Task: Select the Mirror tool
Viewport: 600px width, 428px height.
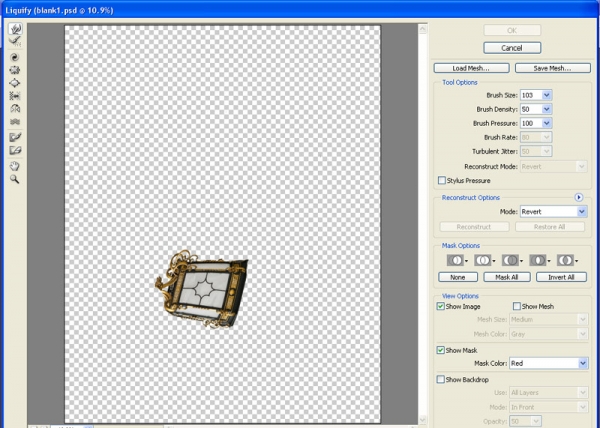Action: 15,109
